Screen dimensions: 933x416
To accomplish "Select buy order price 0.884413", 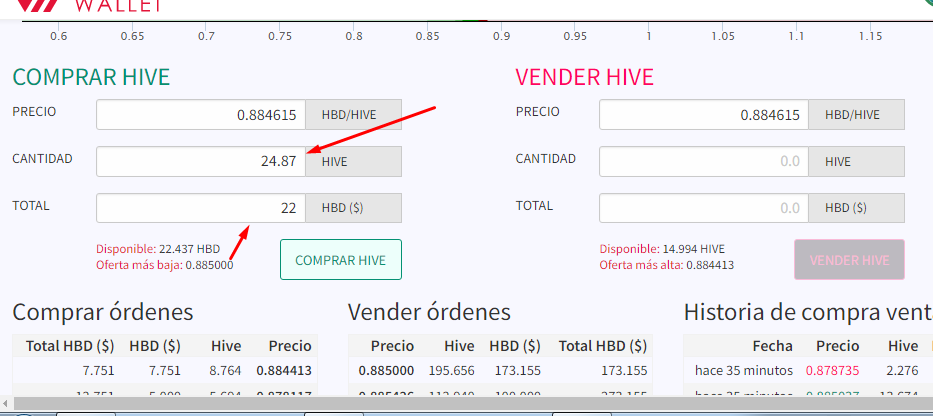I will pos(284,371).
